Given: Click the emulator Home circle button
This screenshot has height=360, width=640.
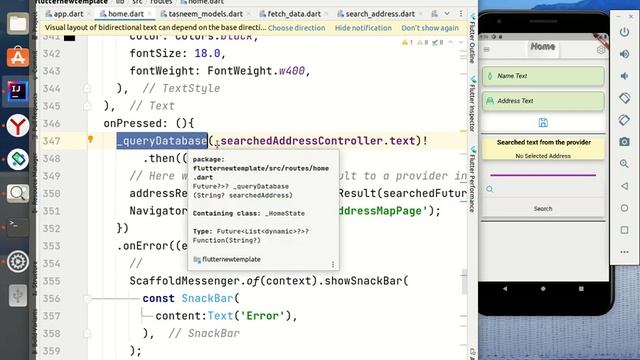Looking at the screenshot, I should coord(624,208).
